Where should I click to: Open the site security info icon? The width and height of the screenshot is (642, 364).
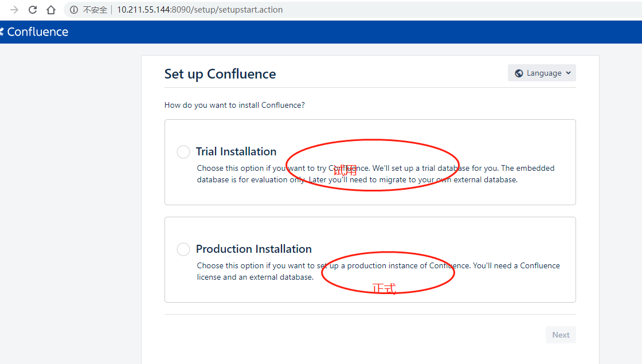pyautogui.click(x=74, y=10)
